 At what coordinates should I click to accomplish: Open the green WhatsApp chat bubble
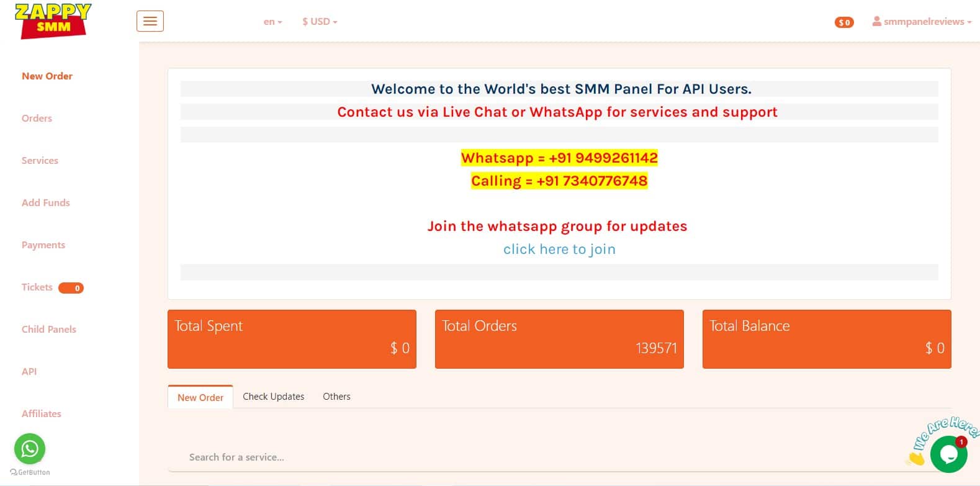coord(30,448)
